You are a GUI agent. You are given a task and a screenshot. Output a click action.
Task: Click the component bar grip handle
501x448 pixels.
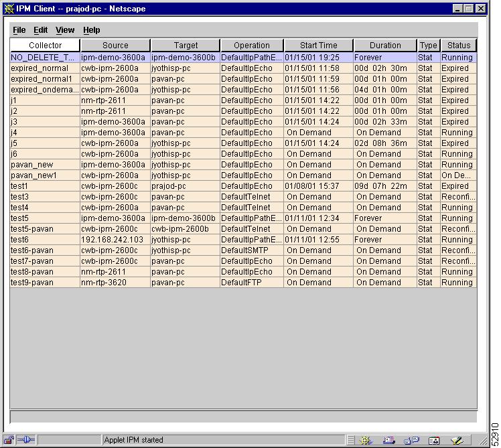350,441
